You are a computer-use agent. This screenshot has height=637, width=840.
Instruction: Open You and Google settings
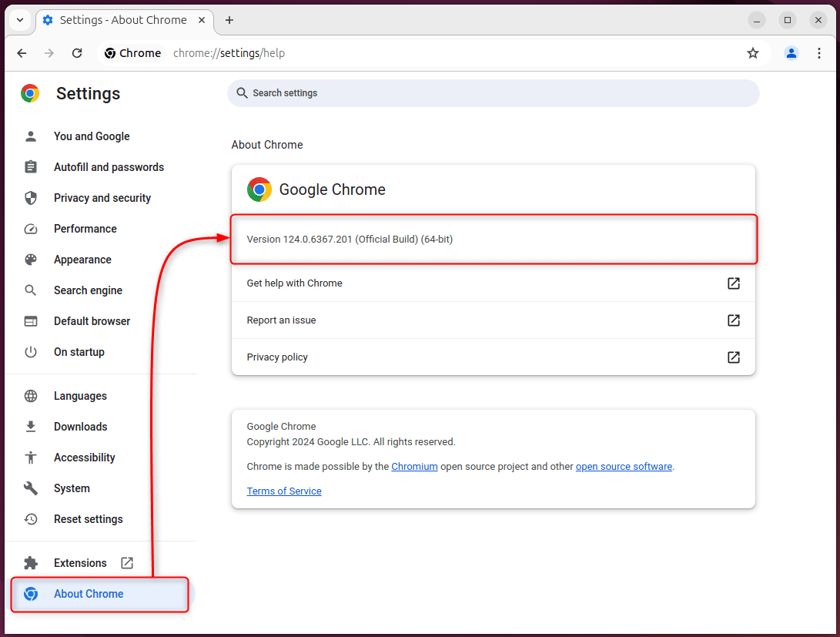click(x=92, y=136)
